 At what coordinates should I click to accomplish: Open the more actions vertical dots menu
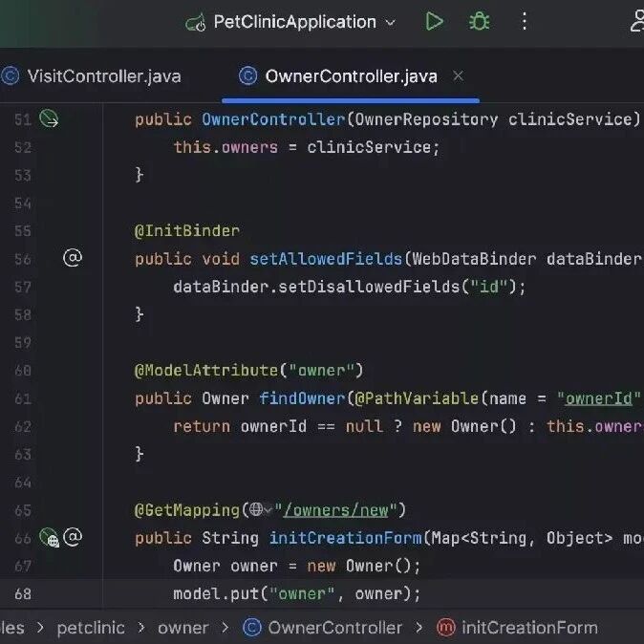click(524, 21)
